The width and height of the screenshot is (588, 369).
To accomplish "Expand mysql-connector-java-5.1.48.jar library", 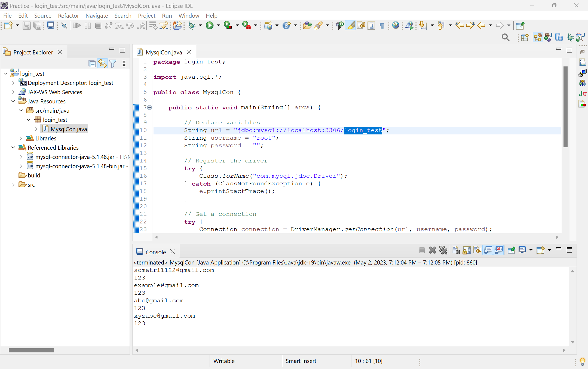I will tap(21, 157).
